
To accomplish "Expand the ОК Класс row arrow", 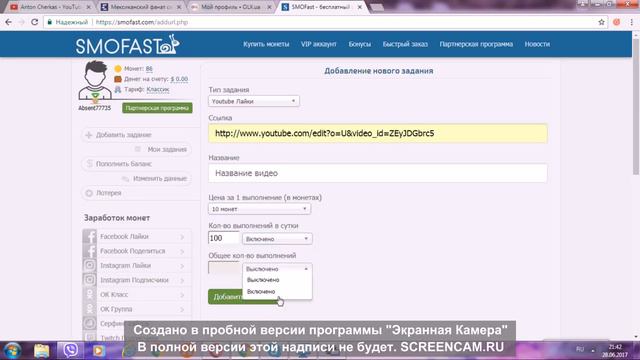I will click(182, 295).
